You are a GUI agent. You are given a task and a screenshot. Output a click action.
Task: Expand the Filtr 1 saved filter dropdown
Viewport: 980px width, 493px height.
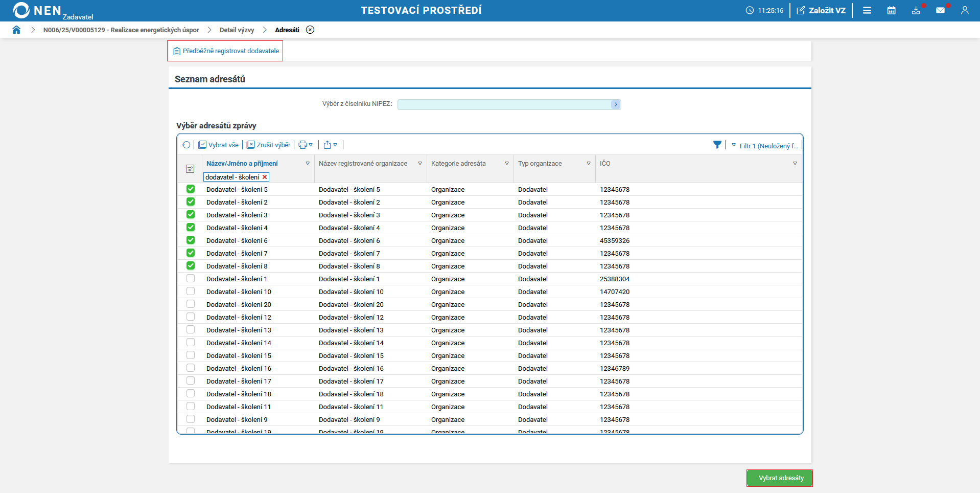764,146
